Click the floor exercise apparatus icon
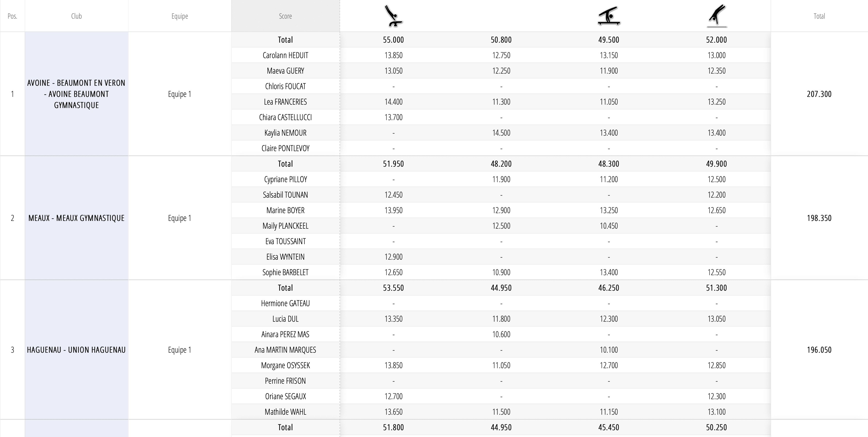This screenshot has width=868, height=437. pos(716,16)
